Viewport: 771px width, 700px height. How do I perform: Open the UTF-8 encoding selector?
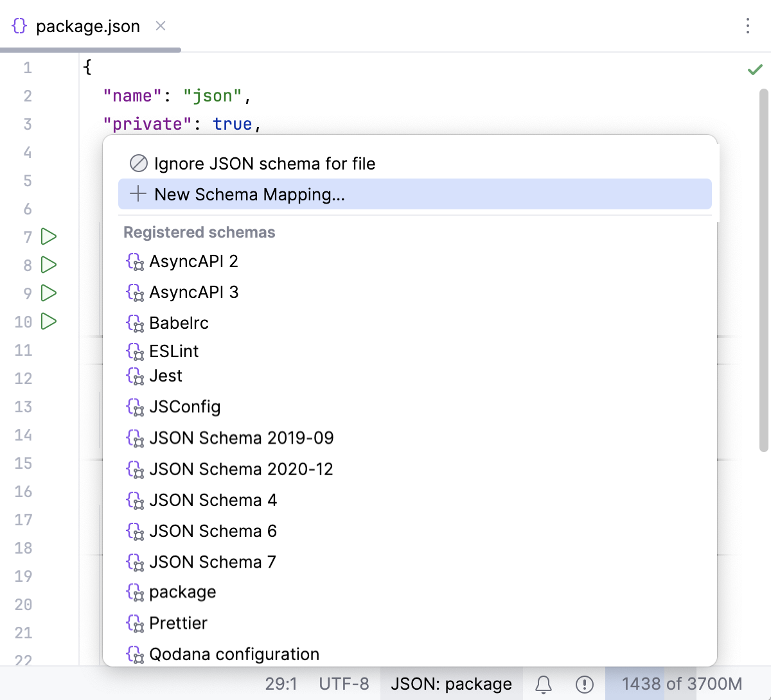pos(344,683)
